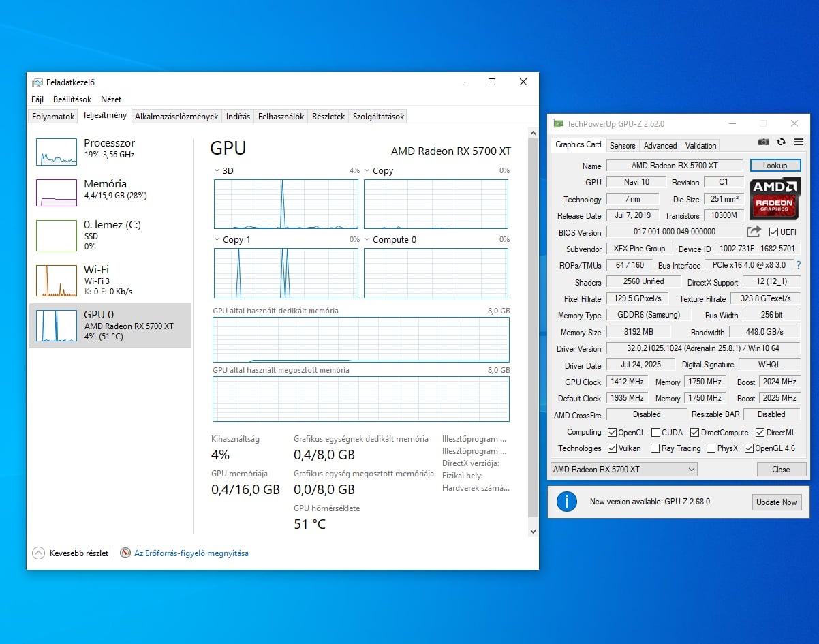The height and width of the screenshot is (644, 819).
Task: Open Az Erőforrás-figyelő megnyitása link
Action: click(191, 553)
